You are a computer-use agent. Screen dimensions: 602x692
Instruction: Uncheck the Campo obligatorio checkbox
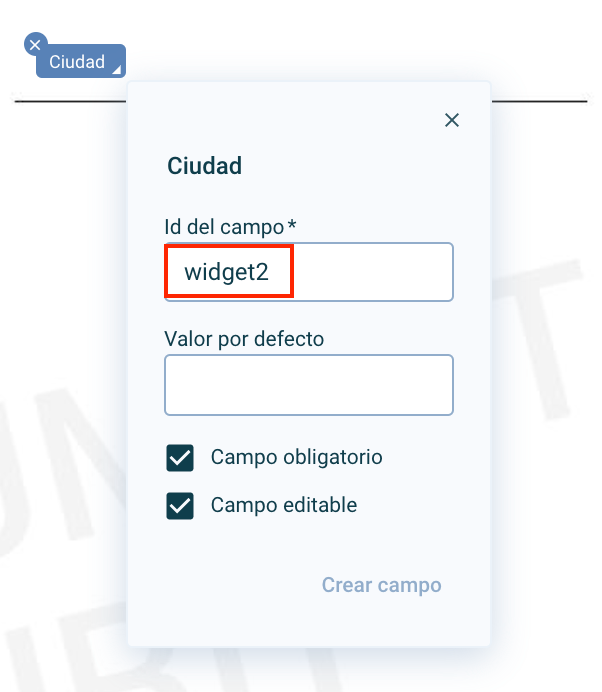(x=180, y=458)
